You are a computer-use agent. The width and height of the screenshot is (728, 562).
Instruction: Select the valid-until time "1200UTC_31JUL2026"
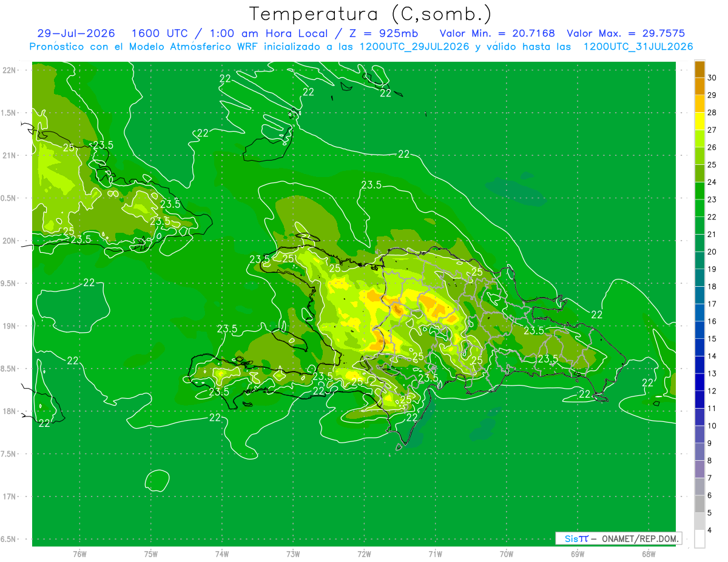[x=638, y=47]
